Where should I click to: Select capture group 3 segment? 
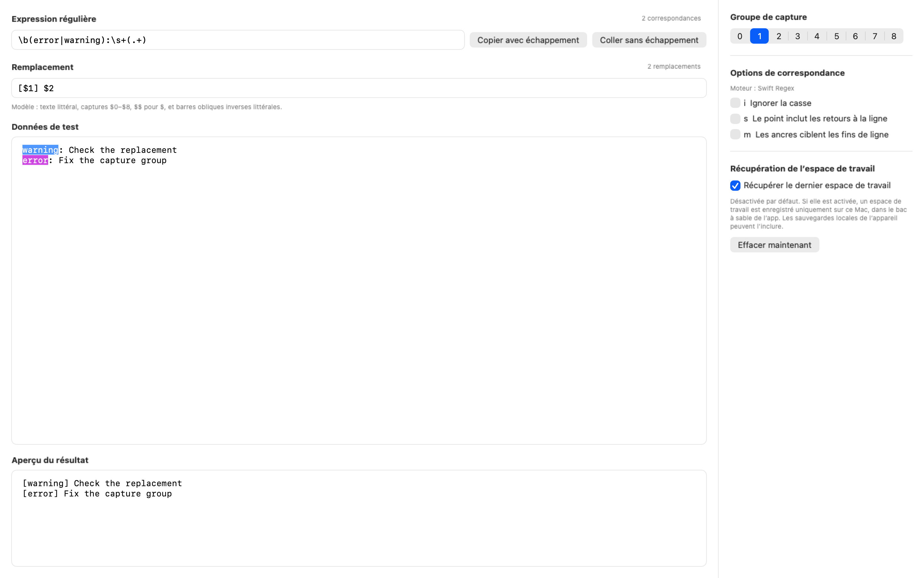798,36
